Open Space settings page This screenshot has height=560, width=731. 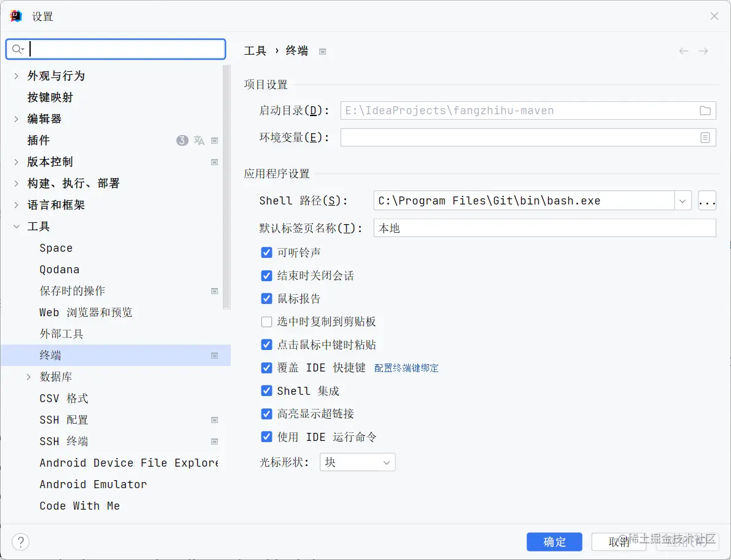[x=56, y=248]
